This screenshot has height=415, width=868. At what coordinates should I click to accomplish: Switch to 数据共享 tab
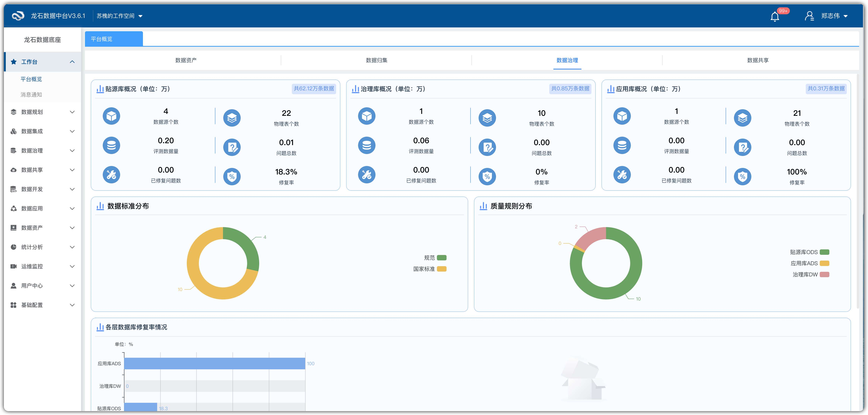point(758,60)
